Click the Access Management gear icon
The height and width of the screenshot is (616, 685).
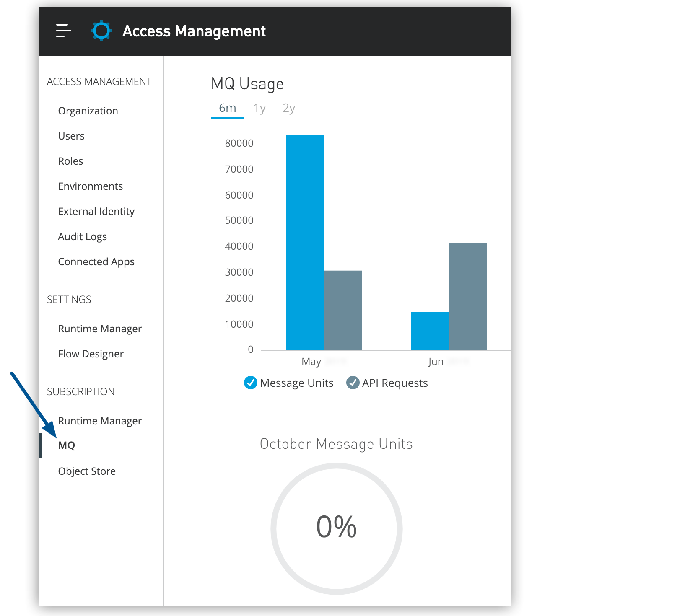101,31
